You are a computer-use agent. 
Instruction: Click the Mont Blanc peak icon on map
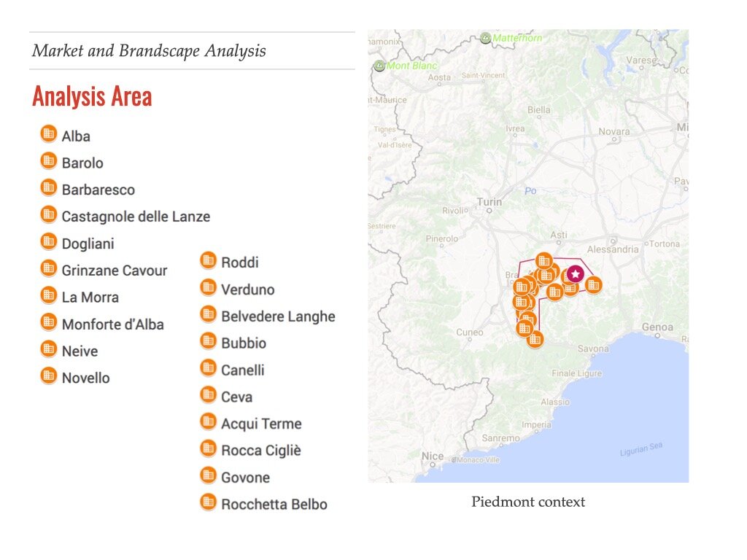[379, 66]
